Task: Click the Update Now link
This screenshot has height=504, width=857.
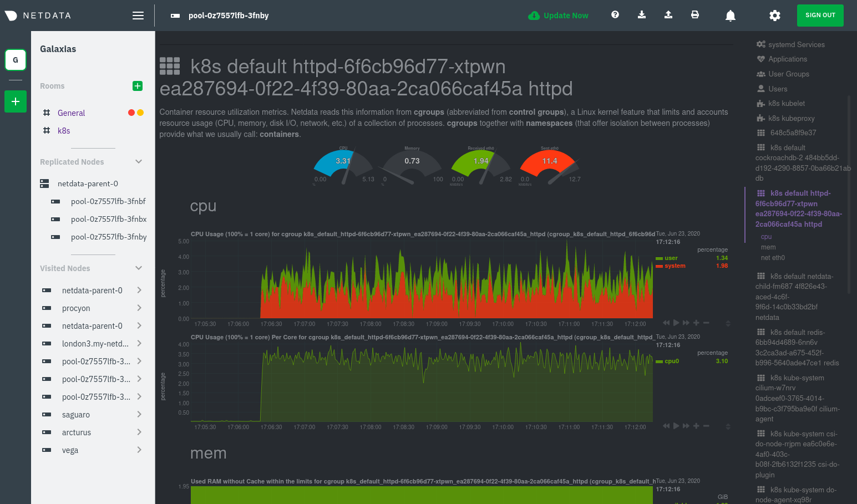Action: tap(566, 16)
